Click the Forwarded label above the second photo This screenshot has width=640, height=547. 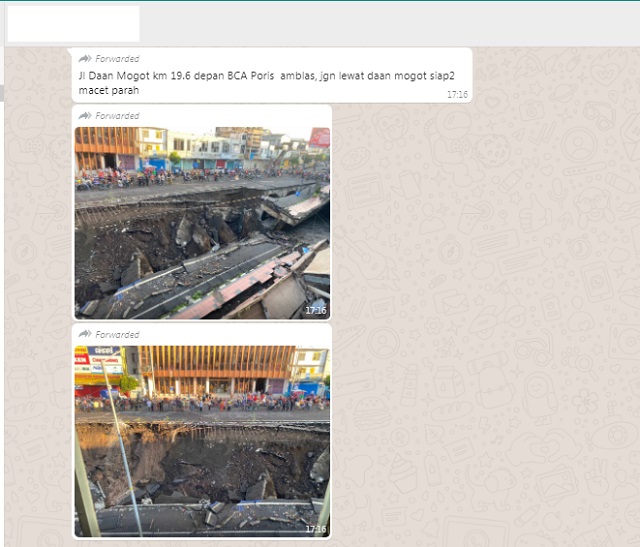tap(117, 334)
